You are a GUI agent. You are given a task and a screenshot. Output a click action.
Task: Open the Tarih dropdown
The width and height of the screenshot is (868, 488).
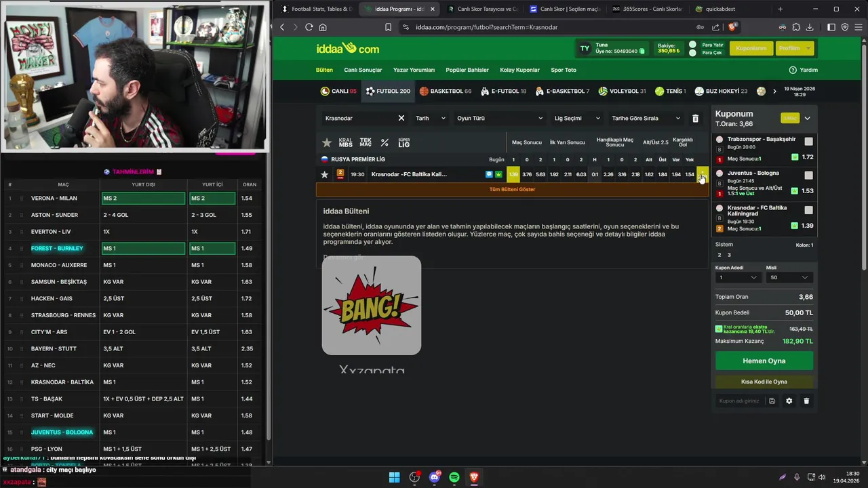coord(431,118)
